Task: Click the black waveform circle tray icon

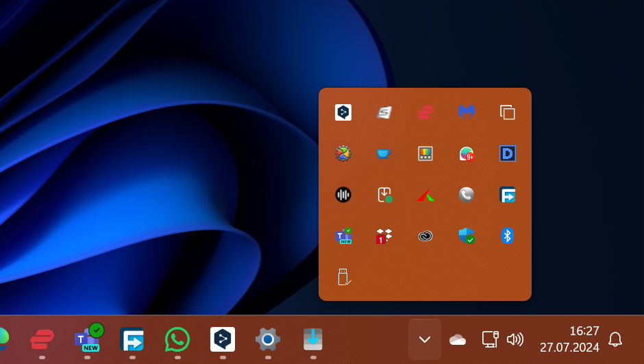Action: click(343, 195)
